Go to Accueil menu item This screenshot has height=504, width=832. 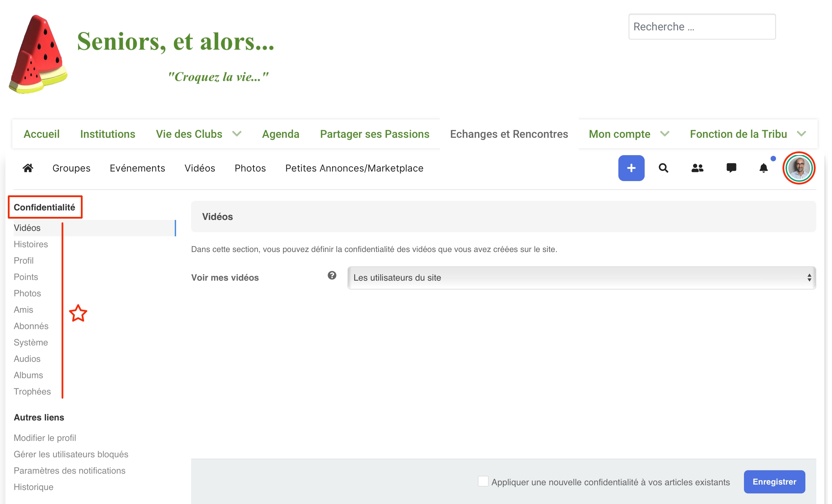(x=42, y=134)
